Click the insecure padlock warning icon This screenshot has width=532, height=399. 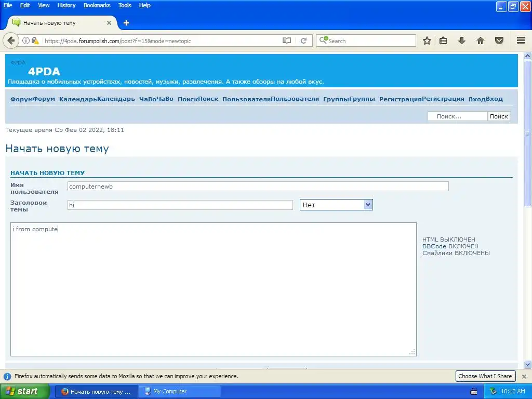coord(35,41)
